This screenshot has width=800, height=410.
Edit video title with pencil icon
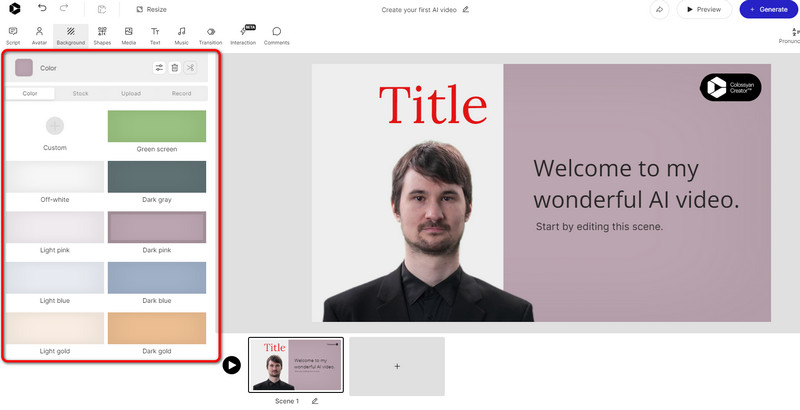pos(466,9)
